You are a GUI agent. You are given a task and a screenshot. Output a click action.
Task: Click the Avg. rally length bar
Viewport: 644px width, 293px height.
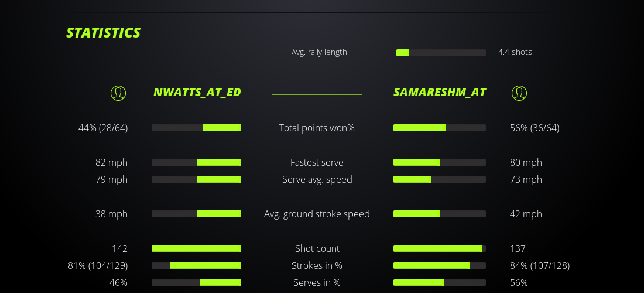click(441, 53)
